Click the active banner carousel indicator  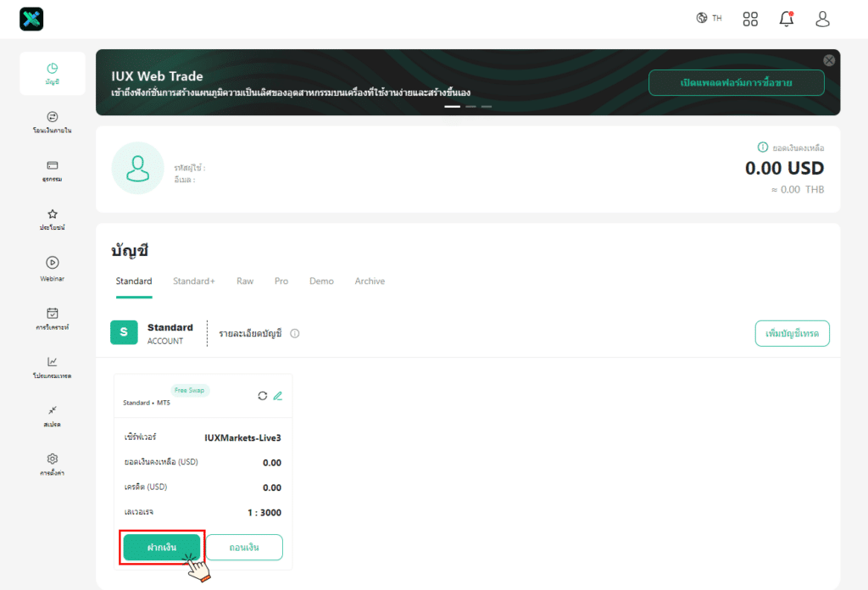(x=453, y=106)
